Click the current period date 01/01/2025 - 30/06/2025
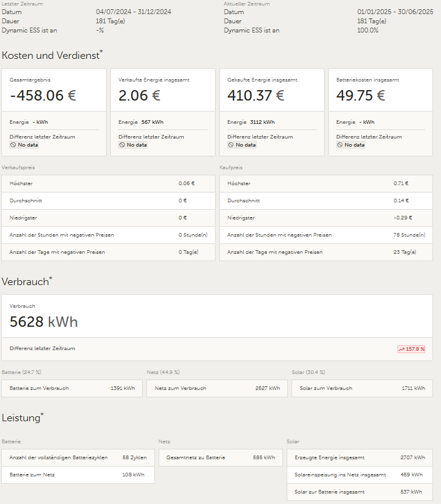This screenshot has height=504, width=441. [395, 12]
